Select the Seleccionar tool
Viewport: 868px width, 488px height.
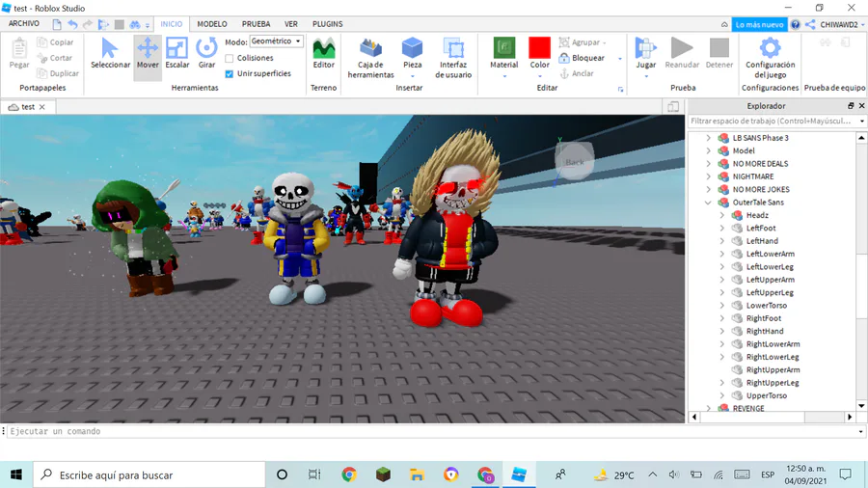tap(110, 54)
